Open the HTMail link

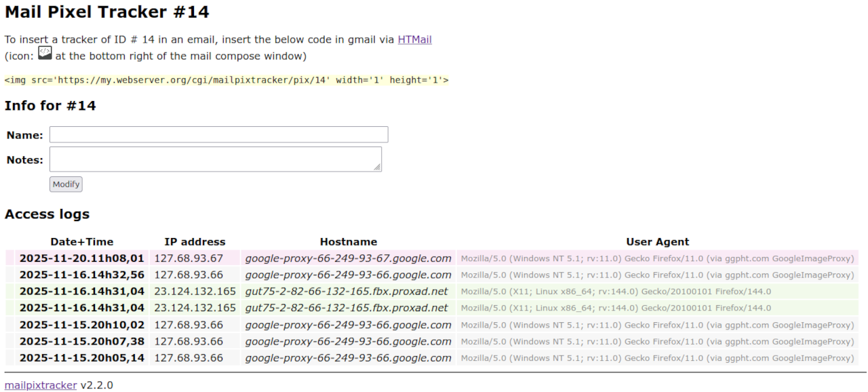tap(415, 39)
